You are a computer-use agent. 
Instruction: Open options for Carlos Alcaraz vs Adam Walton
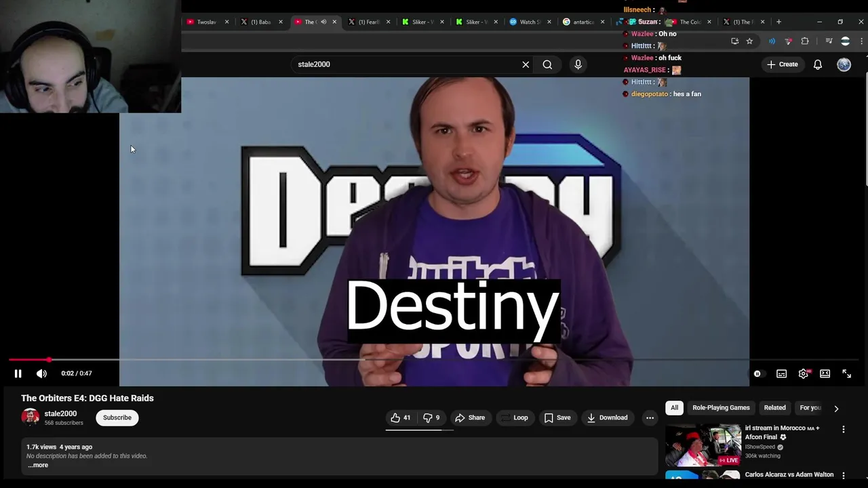click(844, 476)
